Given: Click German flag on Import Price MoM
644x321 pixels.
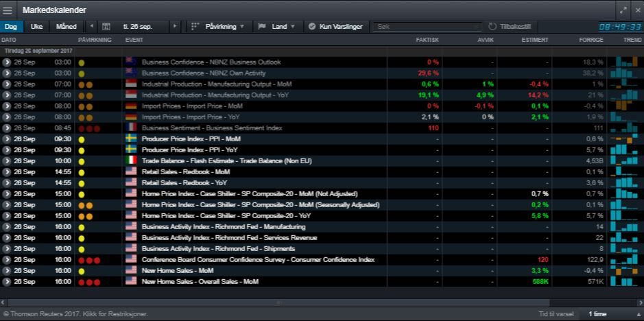Looking at the screenshot, I should (131, 106).
